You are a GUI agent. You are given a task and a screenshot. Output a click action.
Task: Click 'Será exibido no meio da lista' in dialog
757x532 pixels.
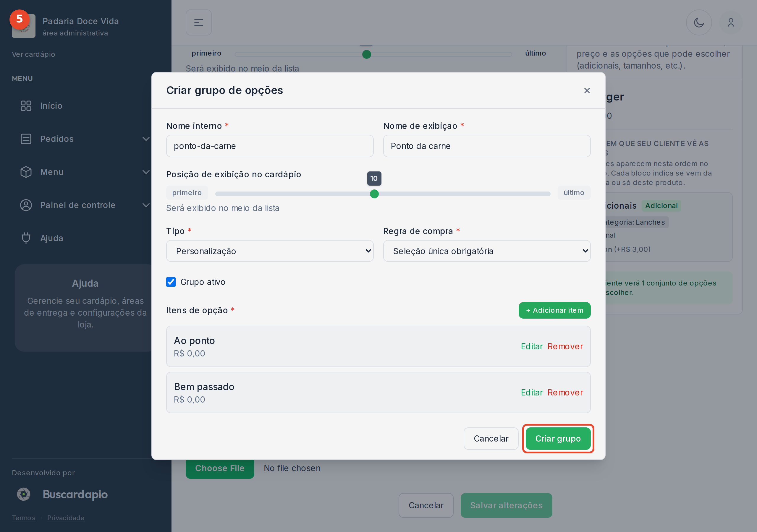[x=223, y=208]
